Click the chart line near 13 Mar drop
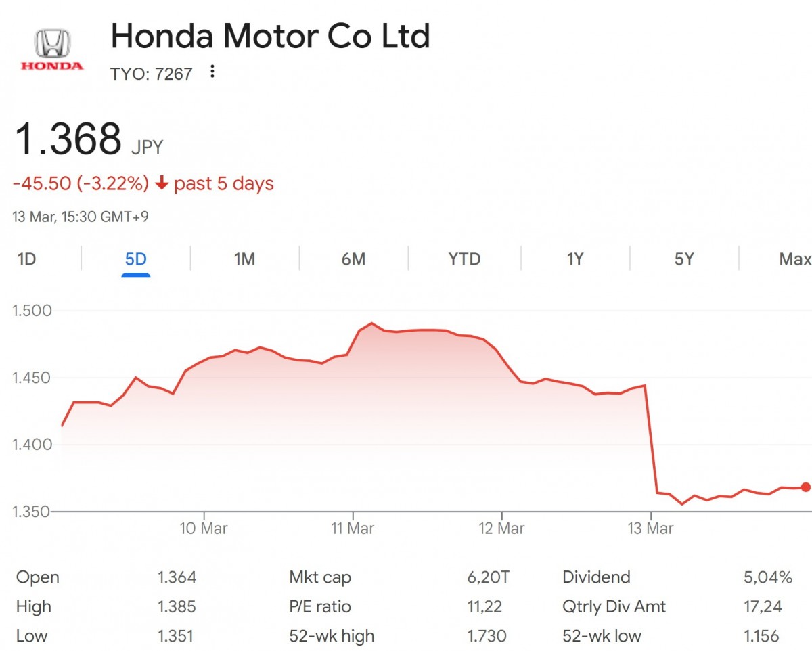Viewport: 812px width, 651px height. pyautogui.click(x=650, y=440)
